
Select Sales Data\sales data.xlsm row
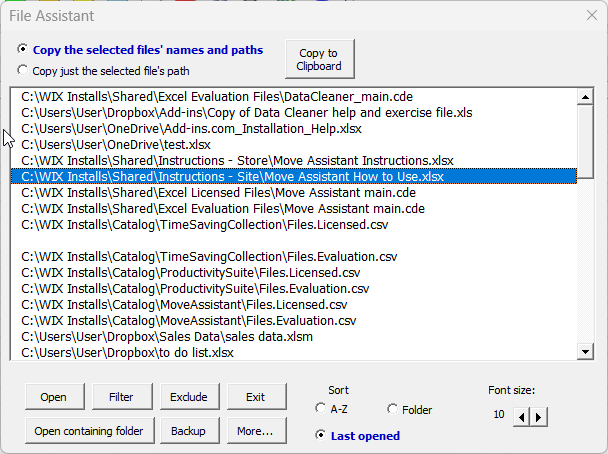pos(294,337)
